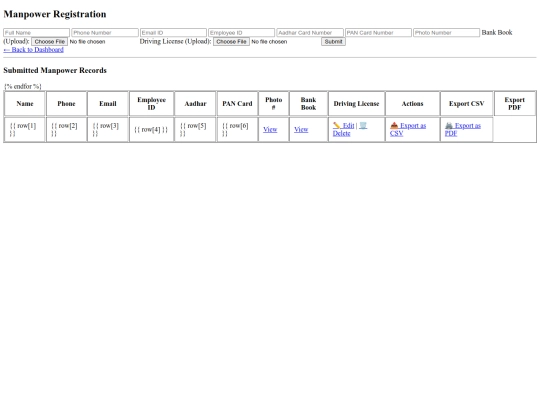
Task: Click the Driving License column header
Action: click(356, 104)
